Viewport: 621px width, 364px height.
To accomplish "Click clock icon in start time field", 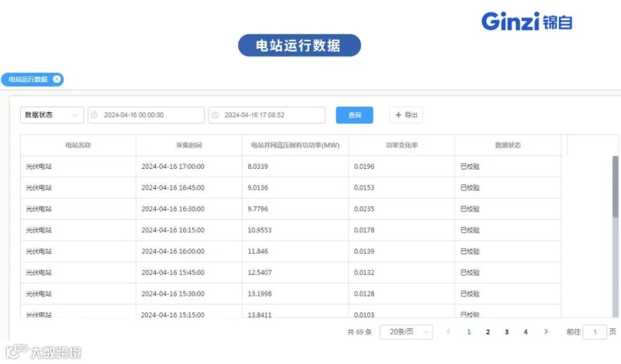I will click(x=95, y=114).
